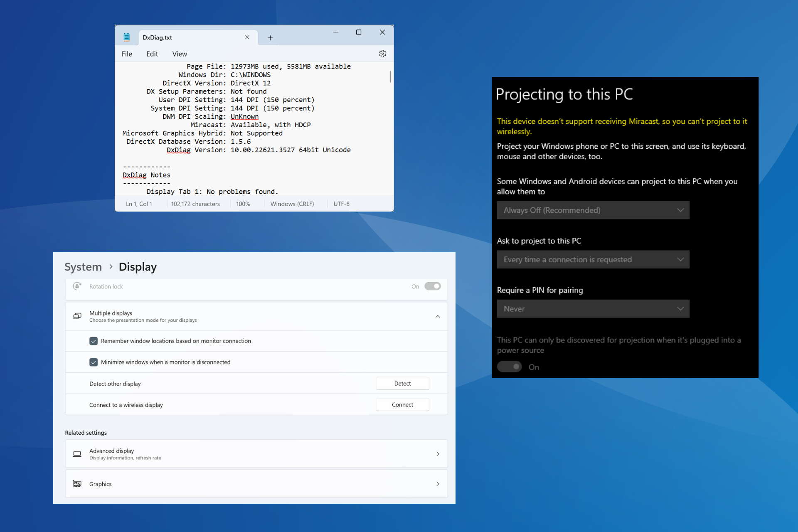Click the Notepad app icon in title bar
Viewport: 798px width, 532px height.
[x=127, y=37]
